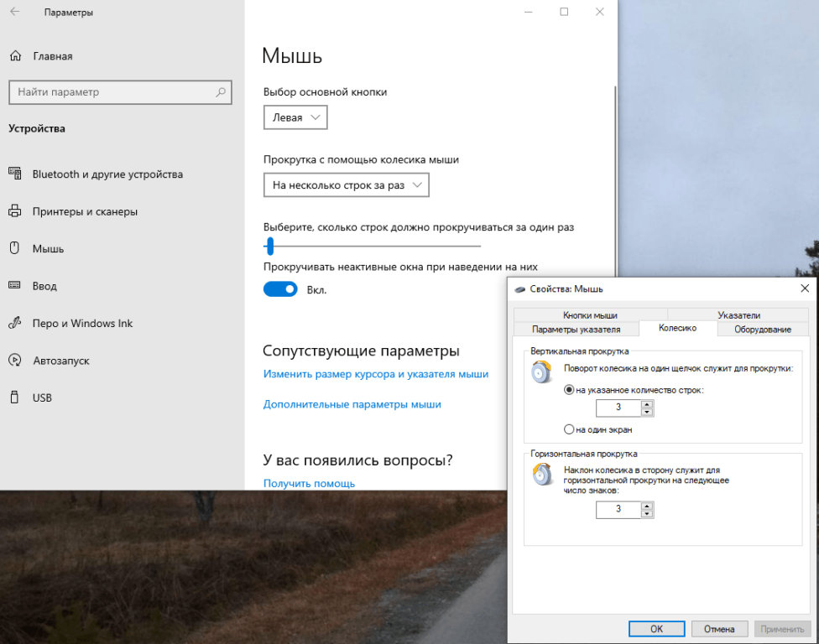819x644 pixels.
Task: Click the horizontal characters count field
Action: coord(618,509)
